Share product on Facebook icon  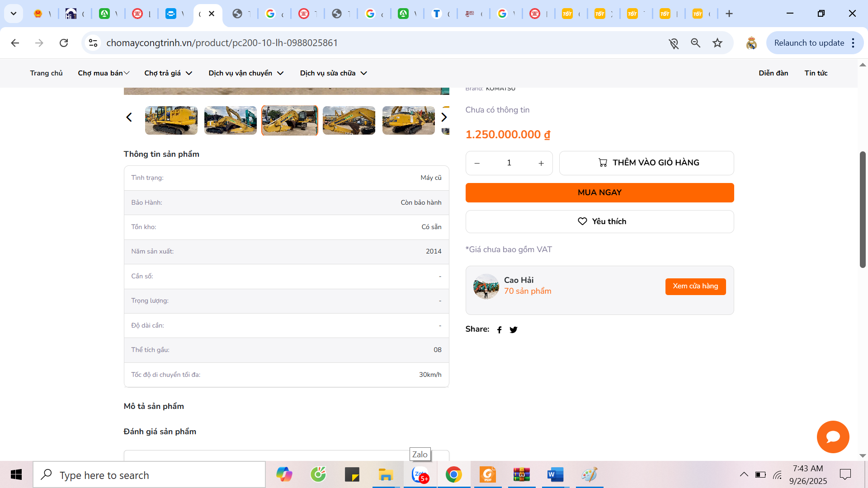pos(499,330)
